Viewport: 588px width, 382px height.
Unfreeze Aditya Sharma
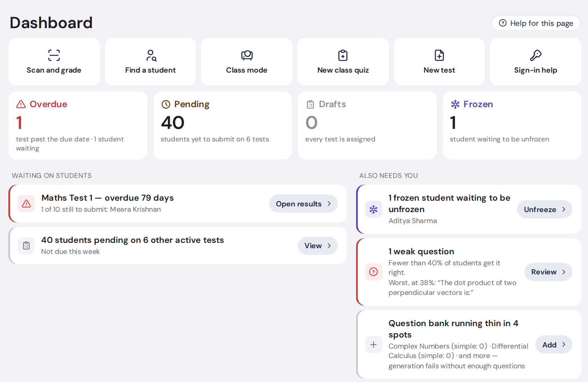click(545, 209)
